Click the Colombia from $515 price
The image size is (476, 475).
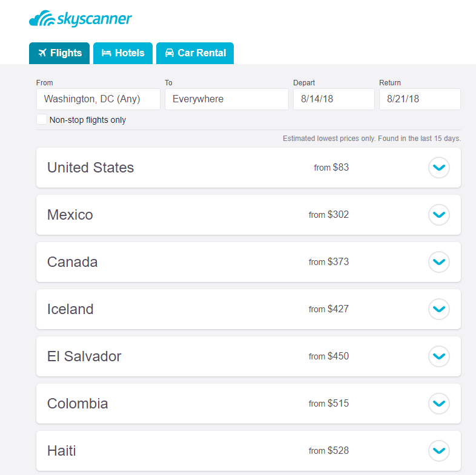pos(329,404)
